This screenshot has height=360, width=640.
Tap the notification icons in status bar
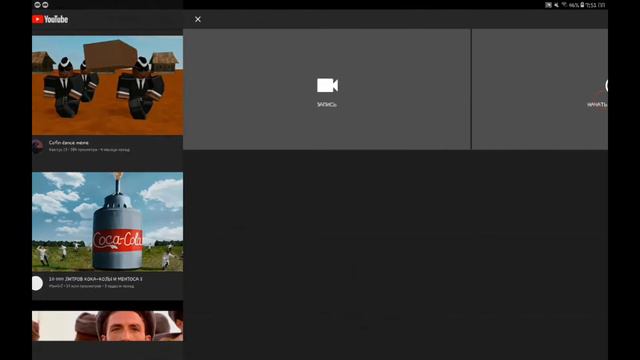tap(41, 5)
